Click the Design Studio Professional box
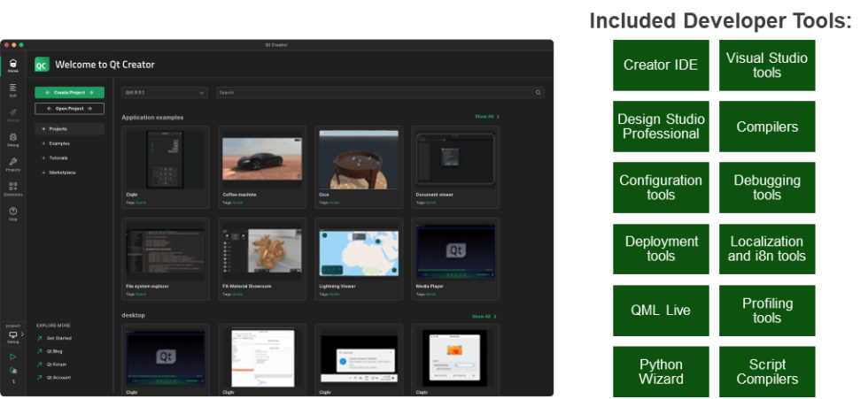 click(x=661, y=127)
